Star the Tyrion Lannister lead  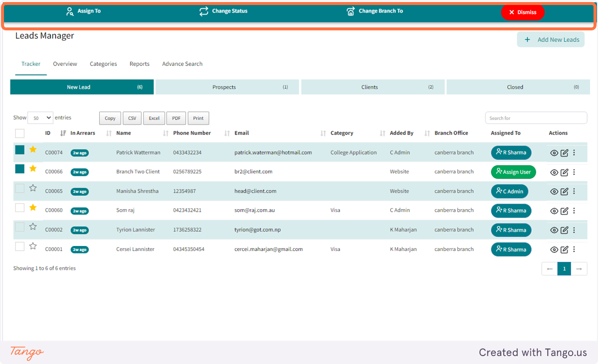coord(33,227)
